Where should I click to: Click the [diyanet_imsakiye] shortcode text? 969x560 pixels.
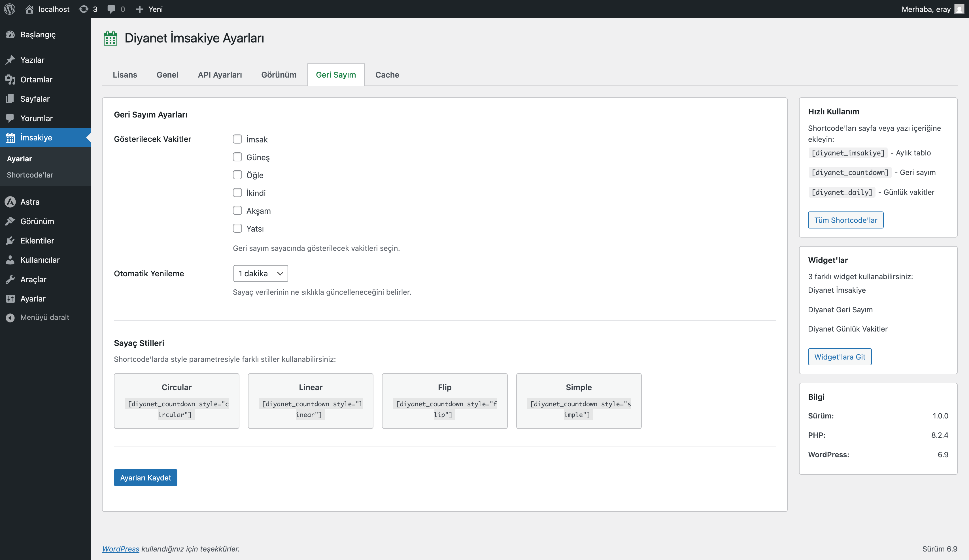point(848,153)
